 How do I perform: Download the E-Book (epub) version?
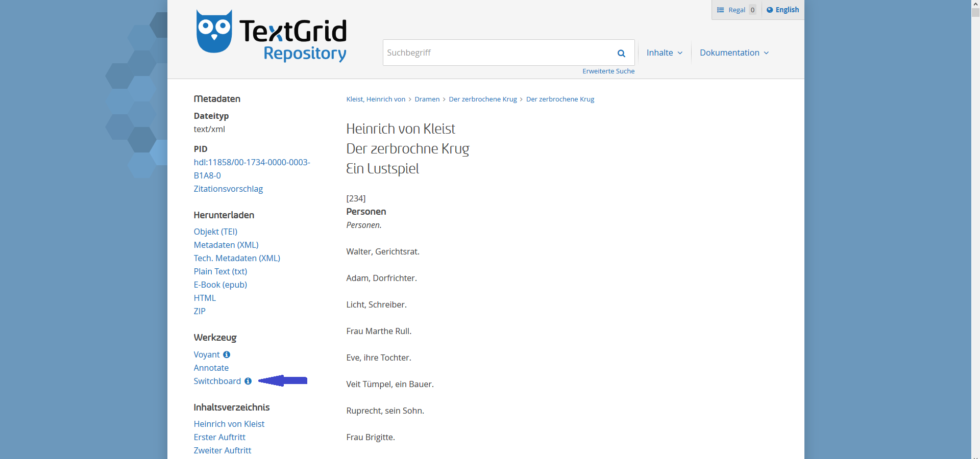[220, 285]
